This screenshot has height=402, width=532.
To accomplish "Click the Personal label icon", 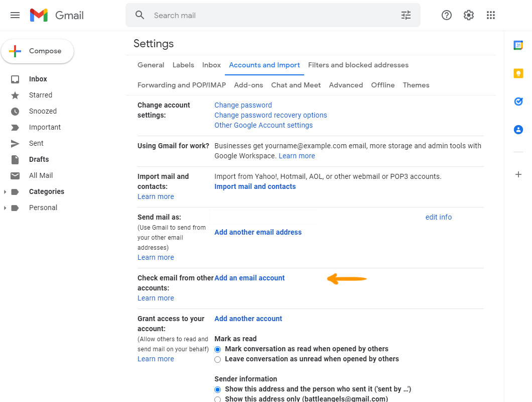I will (15, 208).
